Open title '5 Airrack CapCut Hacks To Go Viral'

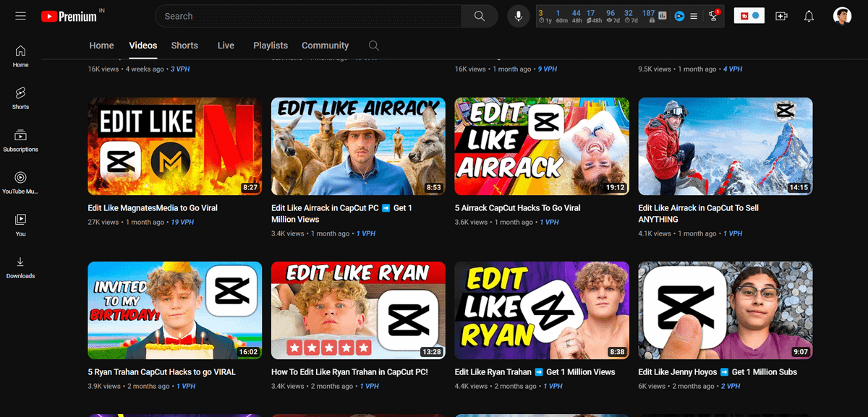[x=518, y=208]
